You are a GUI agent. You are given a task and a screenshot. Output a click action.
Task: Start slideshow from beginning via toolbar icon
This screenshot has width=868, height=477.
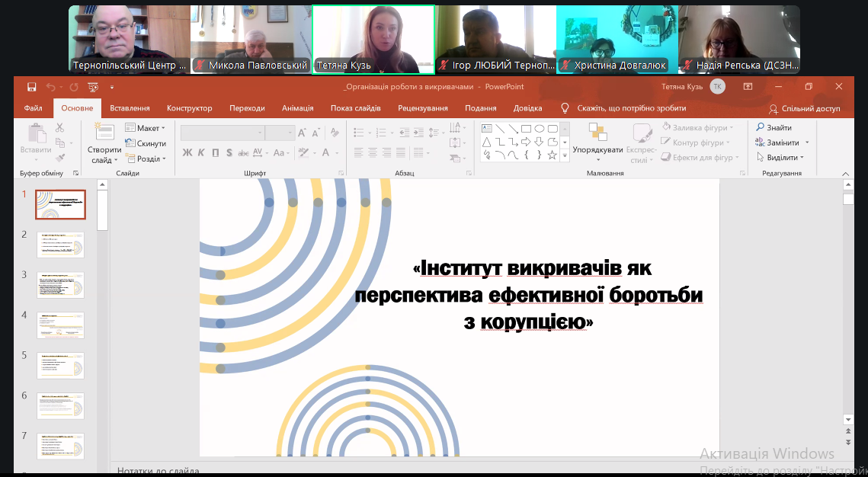click(x=93, y=87)
